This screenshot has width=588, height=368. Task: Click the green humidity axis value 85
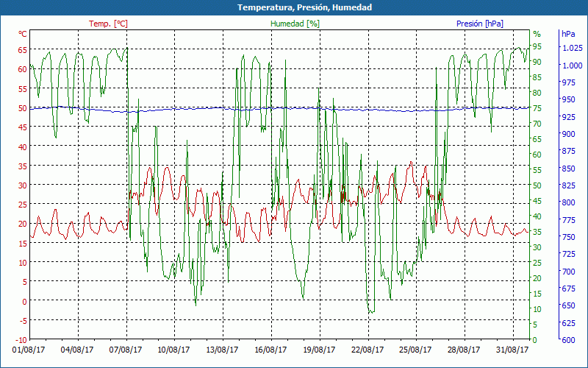coord(537,77)
